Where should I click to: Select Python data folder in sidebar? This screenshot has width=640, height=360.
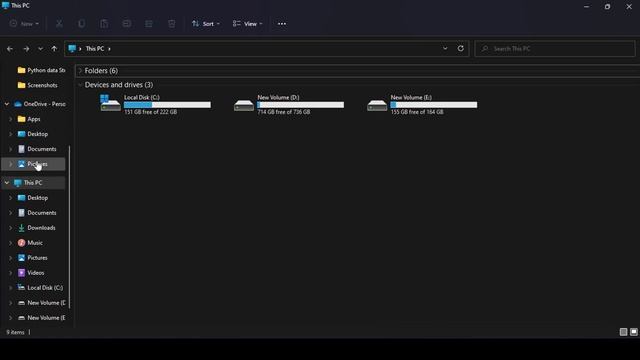coord(41,70)
